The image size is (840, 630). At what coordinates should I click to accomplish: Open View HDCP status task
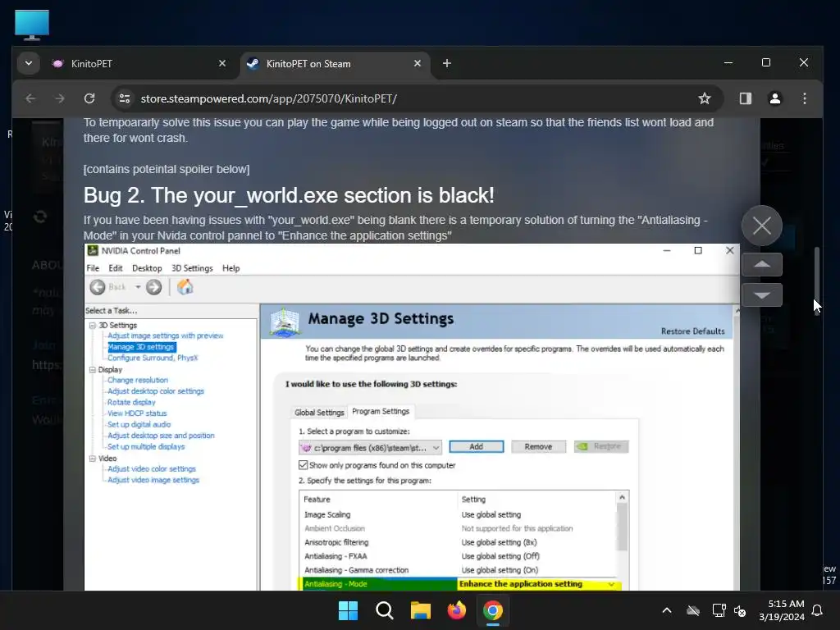tap(137, 413)
